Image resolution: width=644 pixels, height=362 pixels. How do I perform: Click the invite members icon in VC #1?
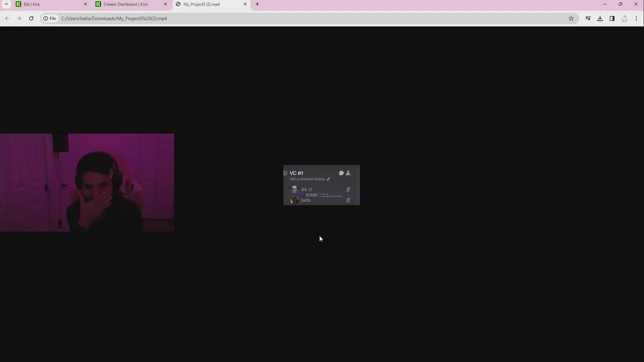(x=348, y=173)
